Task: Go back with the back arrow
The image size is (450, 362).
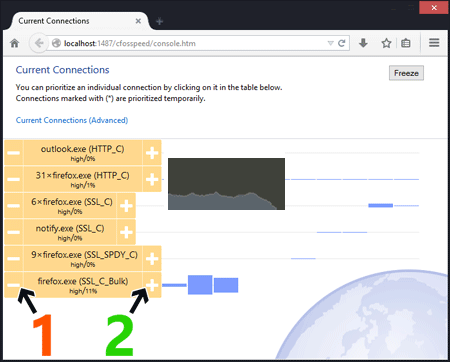Action: pyautogui.click(x=38, y=43)
